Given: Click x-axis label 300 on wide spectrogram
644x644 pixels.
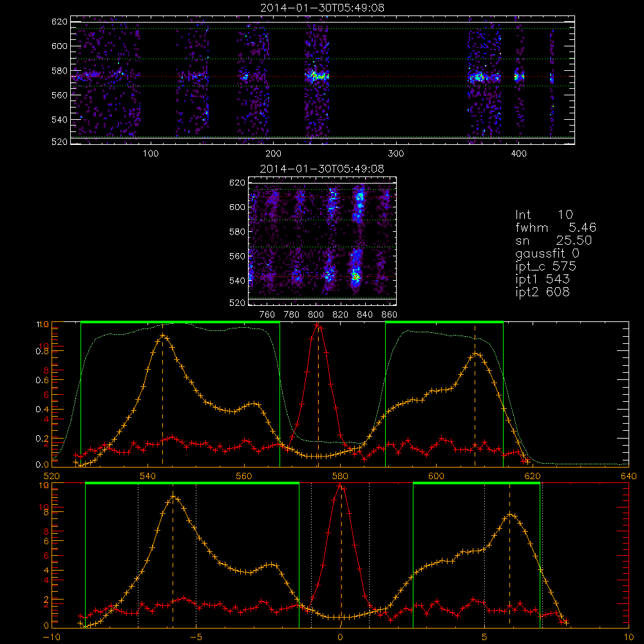Looking at the screenshot, I should click(x=396, y=154).
